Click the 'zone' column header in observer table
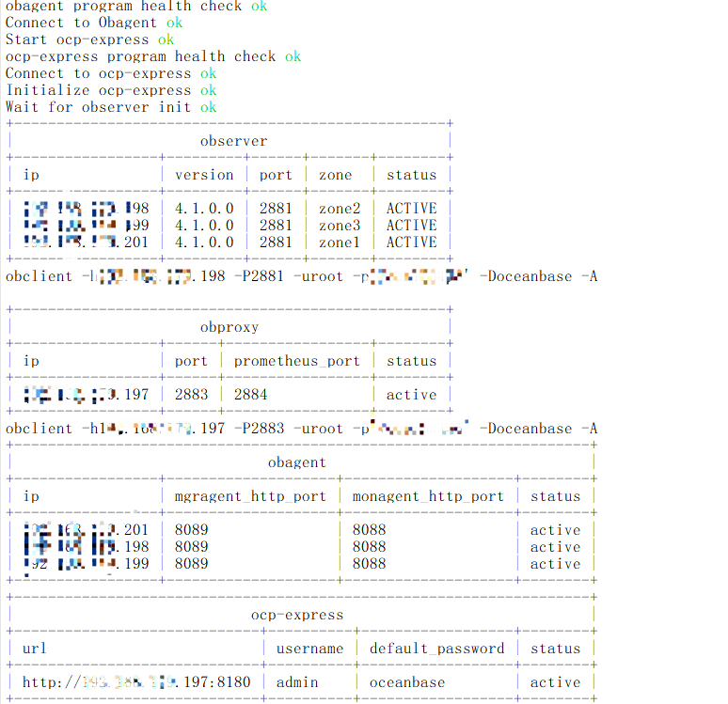Image resolution: width=728 pixels, height=704 pixels. click(x=335, y=175)
